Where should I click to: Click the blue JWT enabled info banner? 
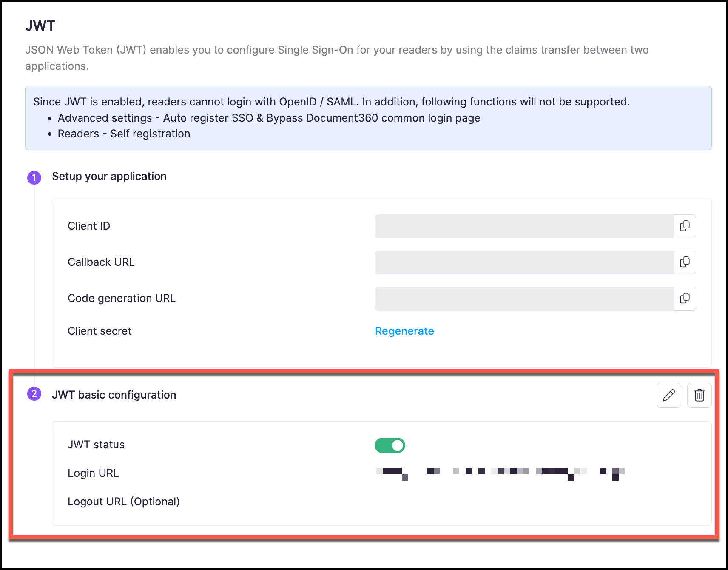[368, 118]
